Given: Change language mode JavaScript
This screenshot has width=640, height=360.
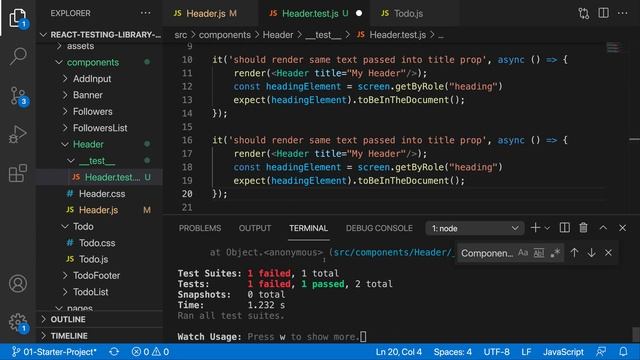Looking at the screenshot, I should tap(563, 351).
